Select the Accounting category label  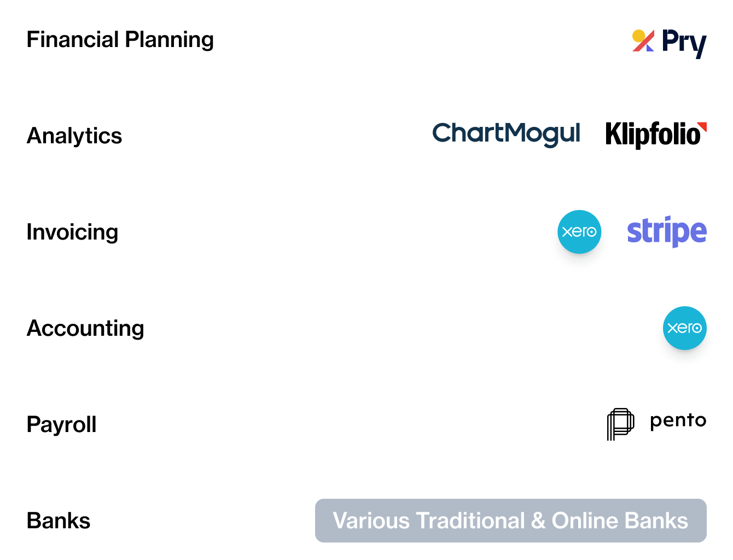pos(85,329)
